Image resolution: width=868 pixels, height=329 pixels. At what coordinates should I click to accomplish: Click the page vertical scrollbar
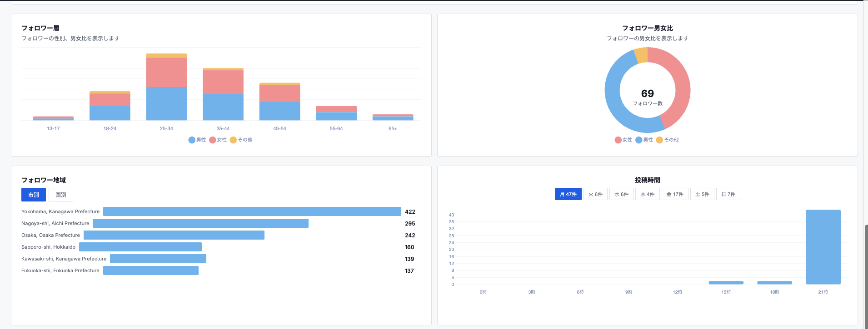coord(866,272)
